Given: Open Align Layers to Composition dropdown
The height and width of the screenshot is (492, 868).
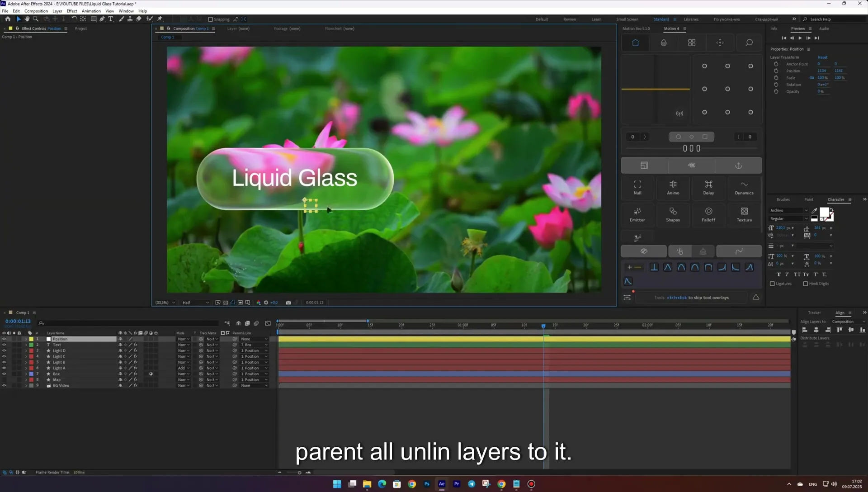Looking at the screenshot, I should [x=848, y=322].
